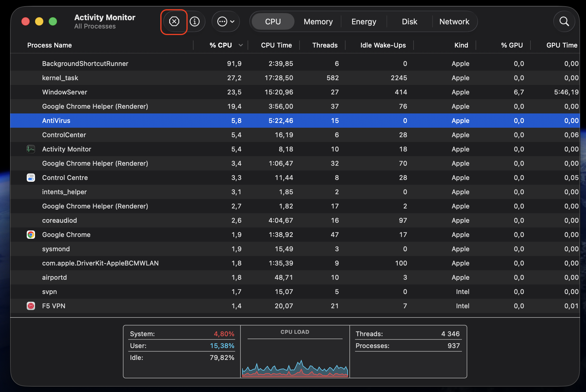Click the green full-screen window button
This screenshot has width=586, height=392.
click(53, 22)
